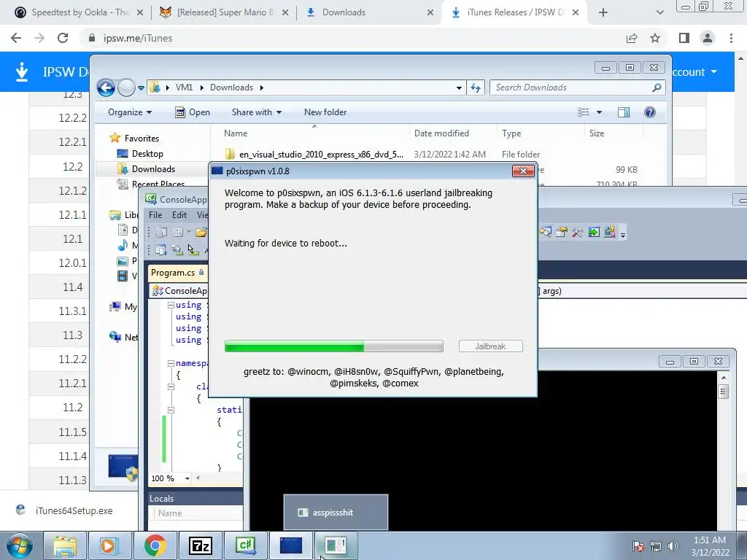Viewport: 747px width, 560px height.
Task: Open the Visual Studio toolbar options arrow
Action: coord(623,234)
